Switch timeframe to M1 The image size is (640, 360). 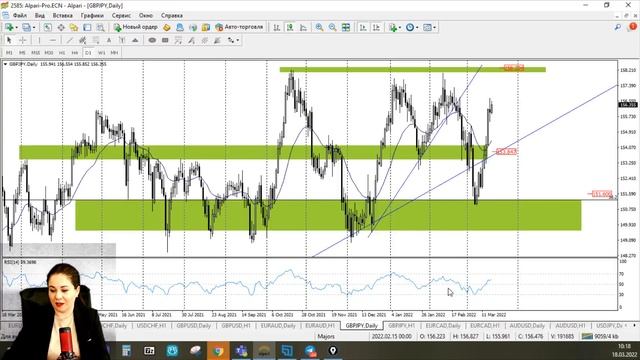[9, 53]
